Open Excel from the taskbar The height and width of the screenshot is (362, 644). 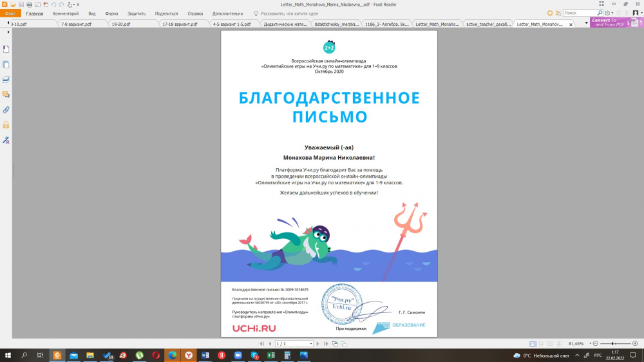click(270, 356)
